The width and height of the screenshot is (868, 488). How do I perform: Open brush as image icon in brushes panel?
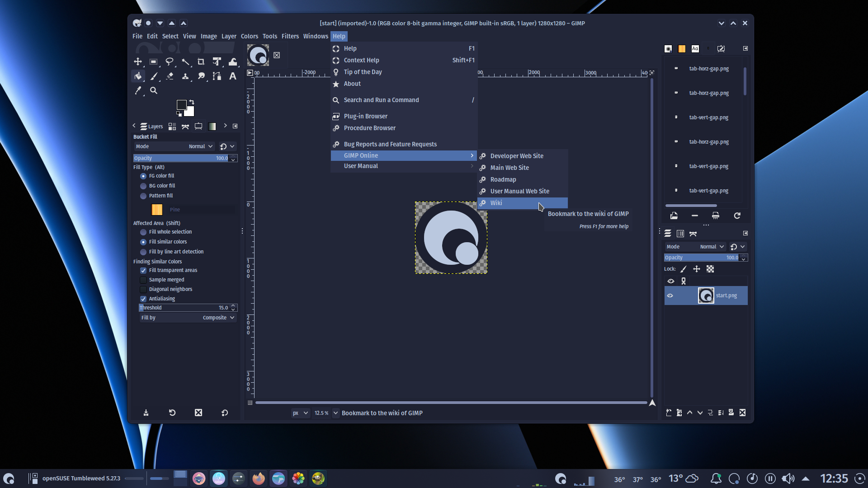[x=674, y=216]
